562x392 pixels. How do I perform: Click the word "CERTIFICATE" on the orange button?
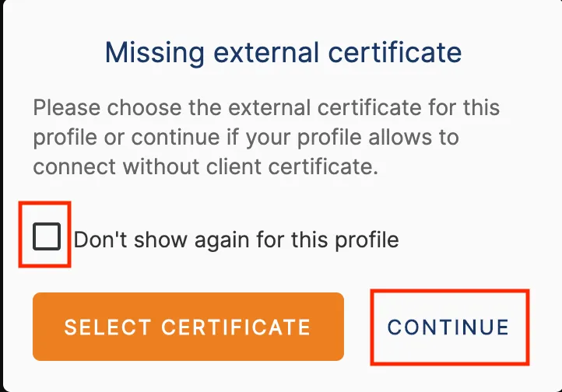point(236,327)
